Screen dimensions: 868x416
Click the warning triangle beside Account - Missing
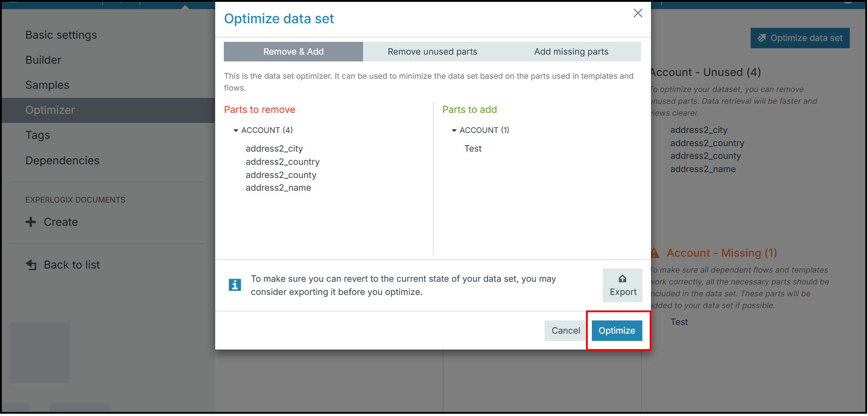click(655, 253)
